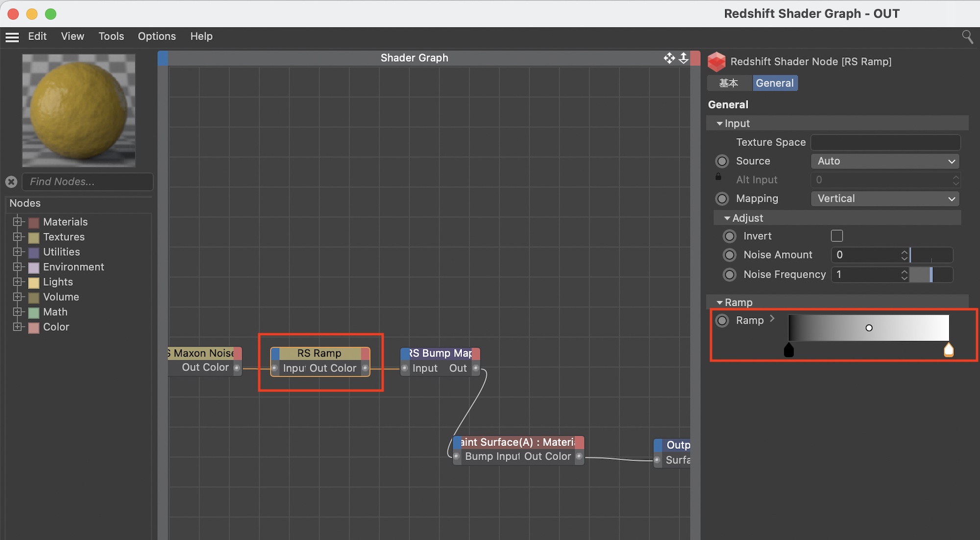
Task: Toggle the Source animation radio dot
Action: [x=722, y=161]
